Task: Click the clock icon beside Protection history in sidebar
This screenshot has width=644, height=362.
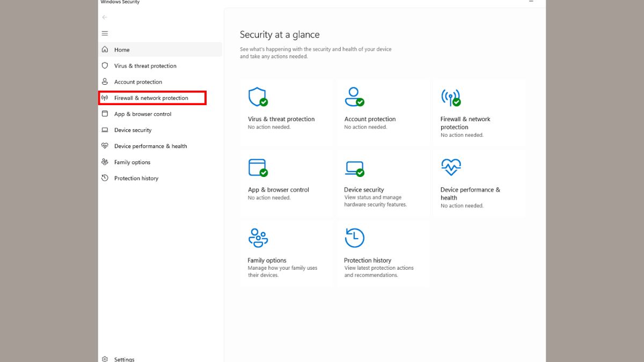Action: click(x=105, y=178)
